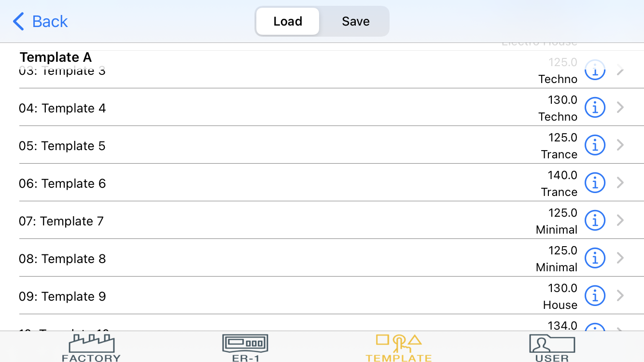Viewport: 644px width, 362px height.
Task: Select the Template tab icon
Action: (399, 348)
